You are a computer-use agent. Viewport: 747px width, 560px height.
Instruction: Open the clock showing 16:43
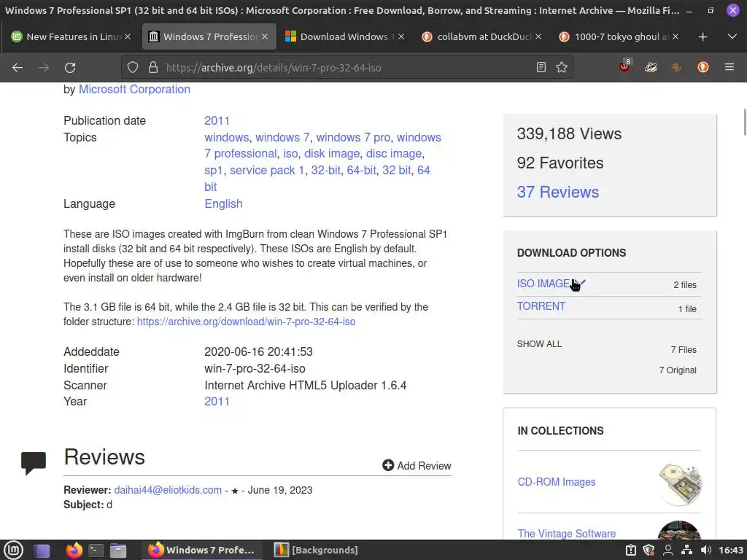pos(731,550)
